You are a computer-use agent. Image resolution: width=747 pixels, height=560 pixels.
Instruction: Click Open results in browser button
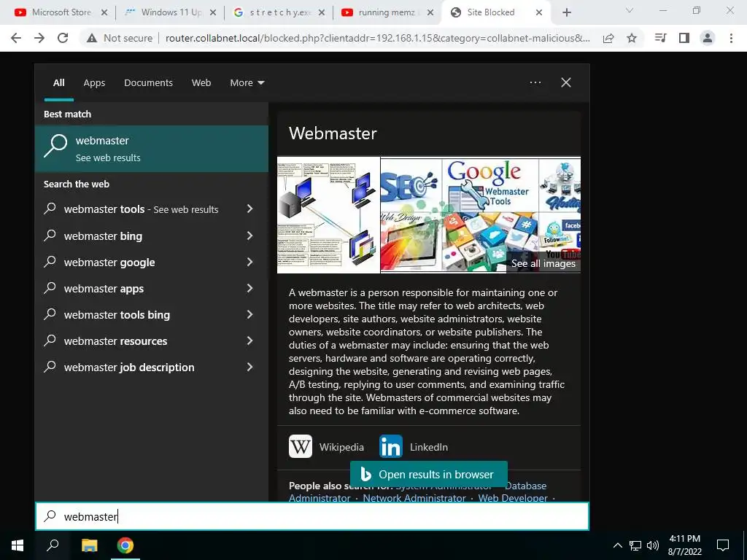point(429,474)
